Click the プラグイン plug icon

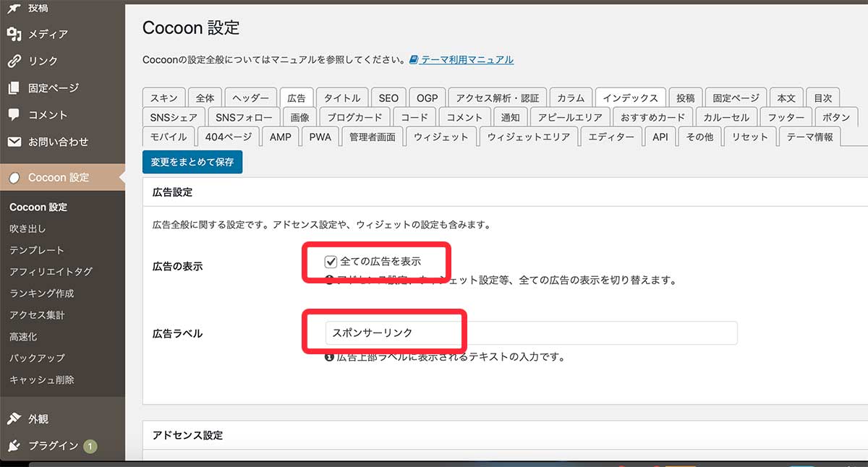pyautogui.click(x=14, y=445)
